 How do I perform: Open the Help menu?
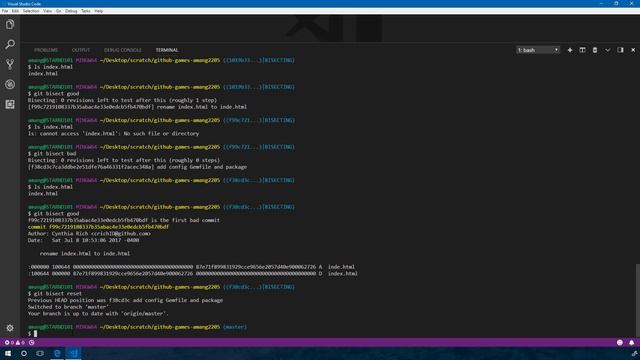pos(99,11)
